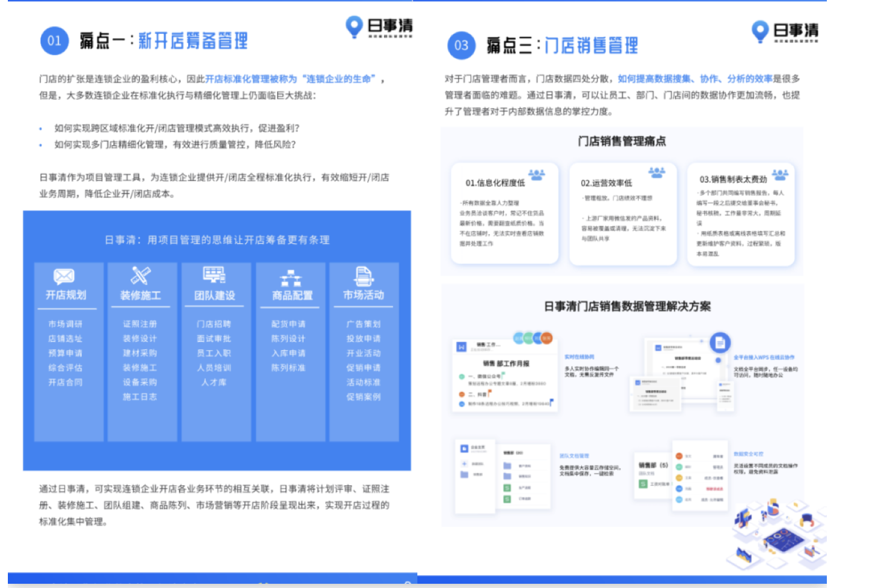
Task: Click the people icon on the 信息化程度低 card
Action: click(537, 175)
